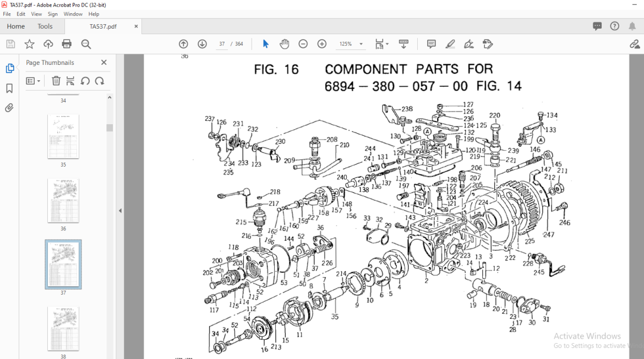644x359 pixels.
Task: Select the Hand pan tool
Action: (284, 44)
